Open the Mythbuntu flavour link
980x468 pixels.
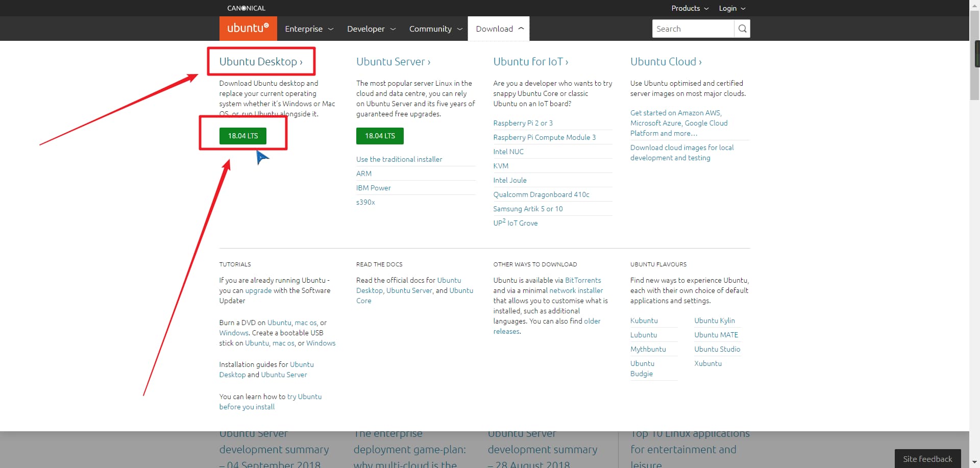tap(648, 349)
